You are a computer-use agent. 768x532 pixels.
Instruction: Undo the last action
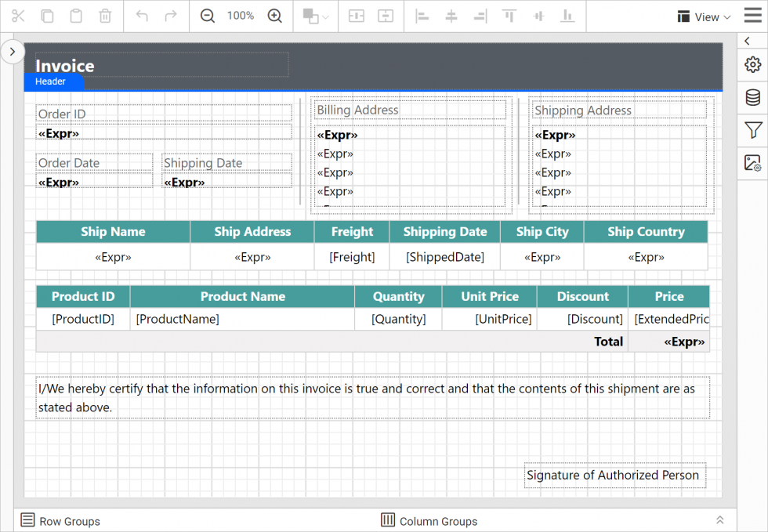coord(142,16)
